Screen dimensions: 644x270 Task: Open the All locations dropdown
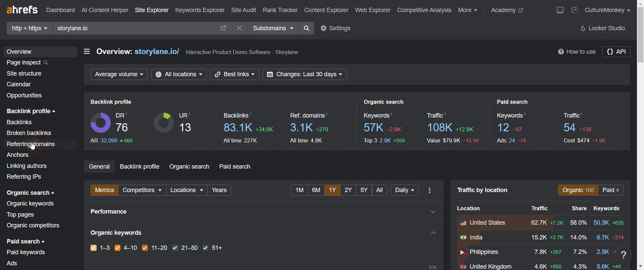179,74
